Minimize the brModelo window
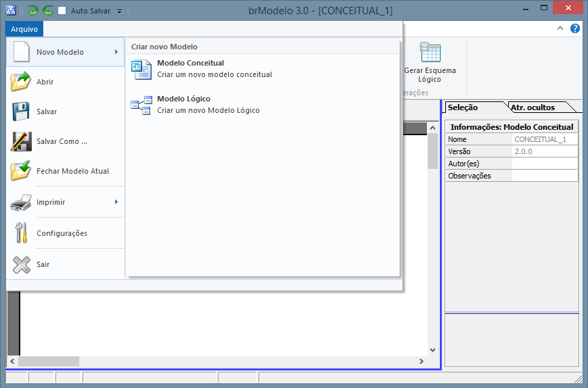Viewport: 588px width, 388px height. 526,8
